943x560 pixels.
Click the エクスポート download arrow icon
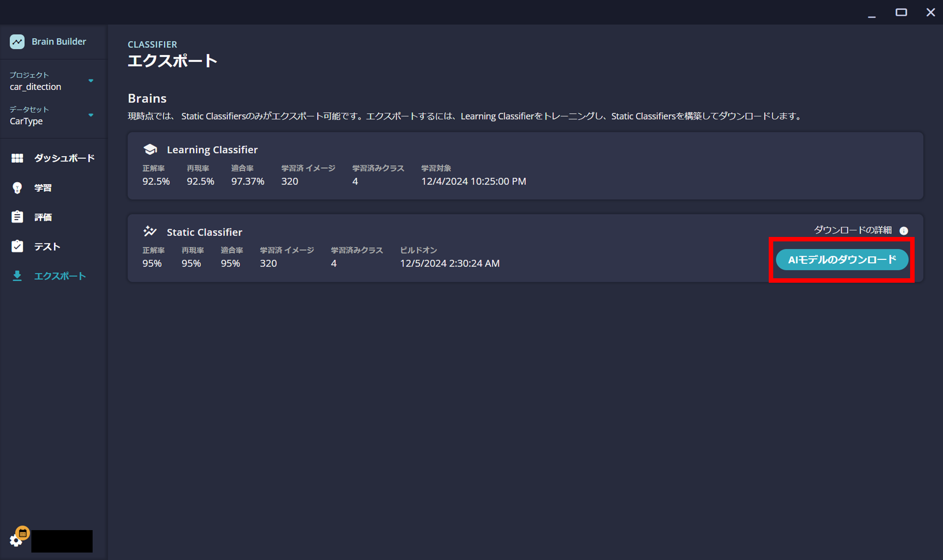tap(17, 276)
